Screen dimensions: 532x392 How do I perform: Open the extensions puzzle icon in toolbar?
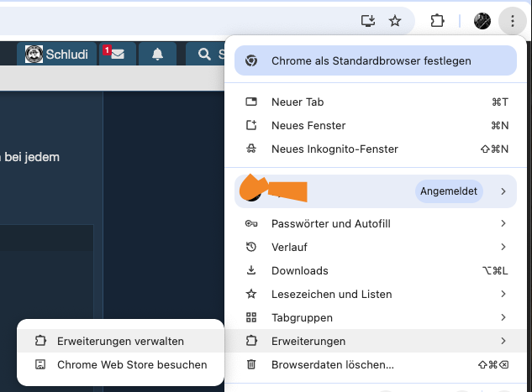pyautogui.click(x=437, y=21)
